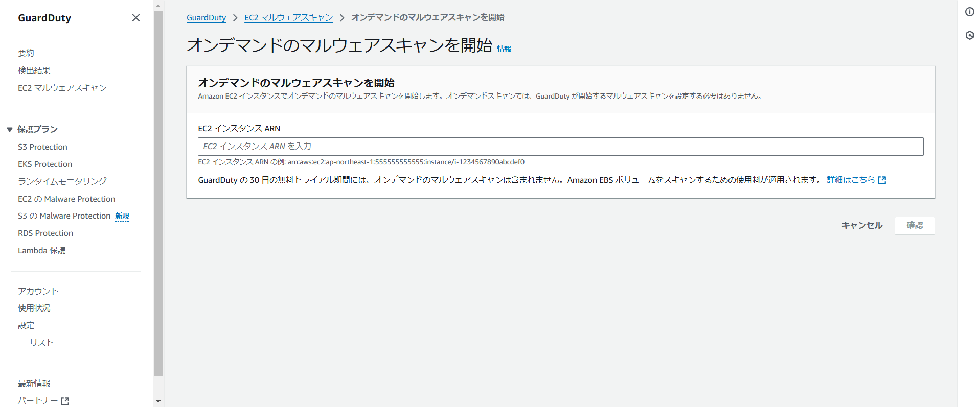980x407 pixels.
Task: Open 設定 in the sidebar
Action: [x=26, y=325]
